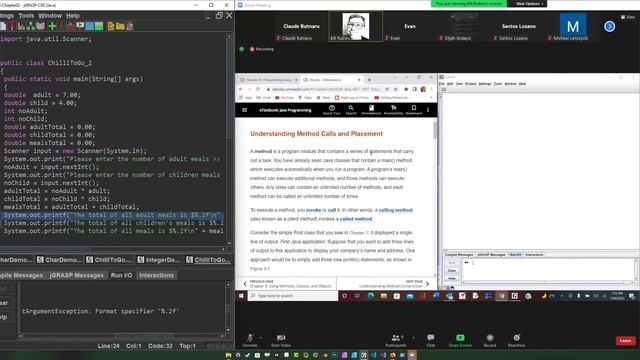Click the Bill Rubin video thumbnail
The image size is (640, 360).
[356, 27]
